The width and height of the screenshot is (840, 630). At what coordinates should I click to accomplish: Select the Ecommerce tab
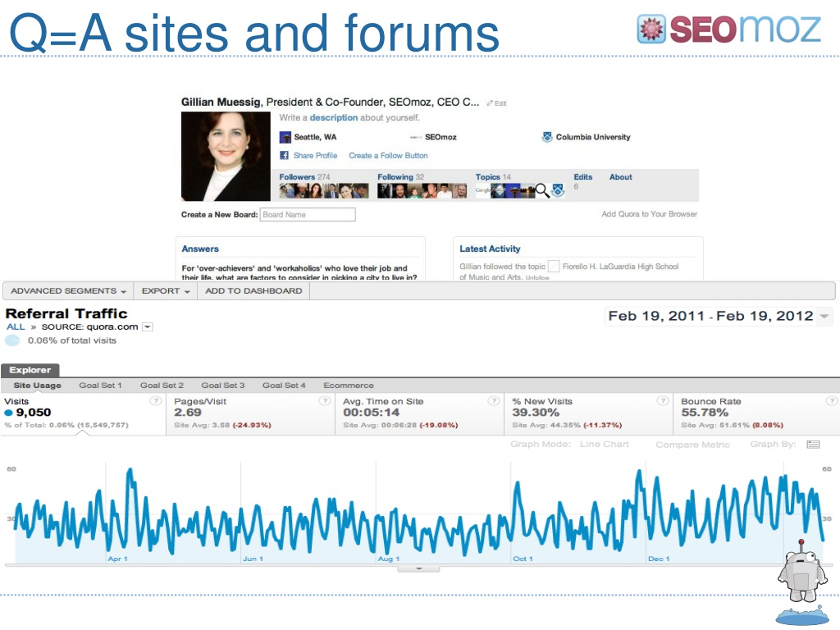[348, 386]
